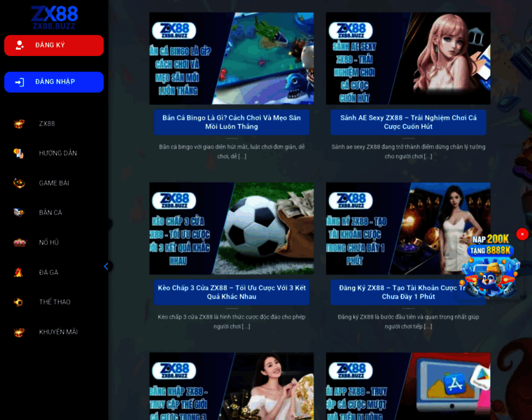This screenshot has width=532, height=420.
Task: Open the ĐÁ GÀ menu item
Action: (48, 272)
